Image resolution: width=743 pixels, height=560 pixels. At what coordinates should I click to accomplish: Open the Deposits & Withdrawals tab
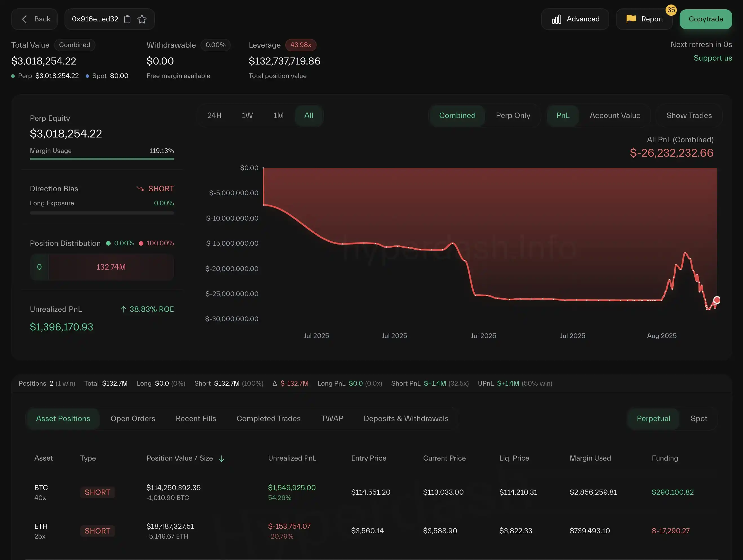pyautogui.click(x=406, y=419)
